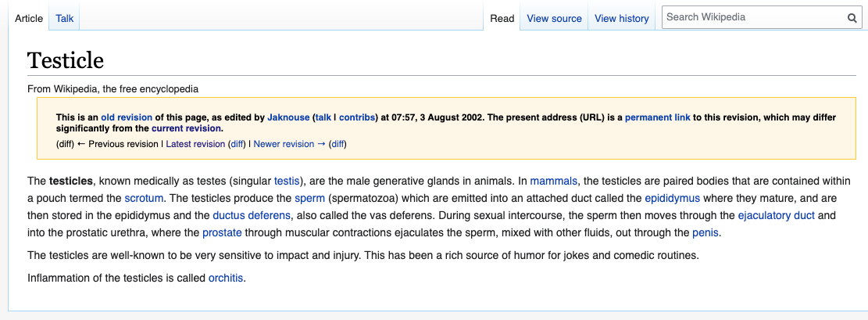Open the View history tab
868x320 pixels.
point(621,18)
